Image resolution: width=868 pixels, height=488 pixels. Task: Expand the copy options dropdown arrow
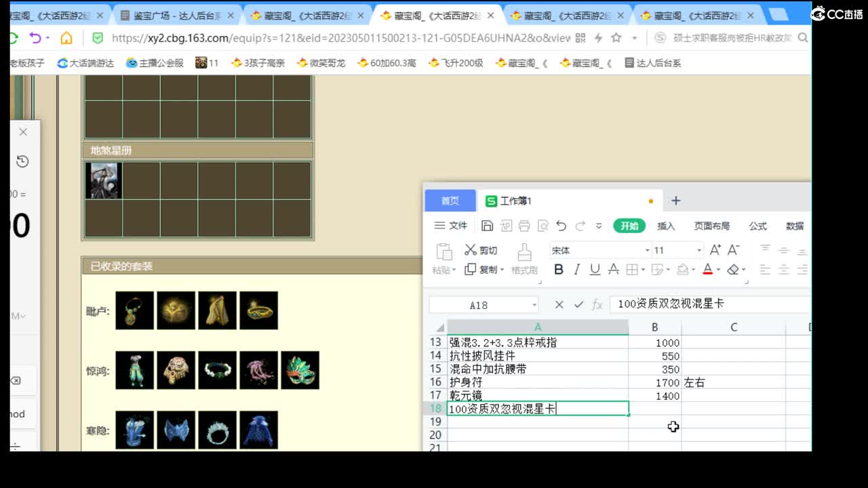tap(502, 270)
